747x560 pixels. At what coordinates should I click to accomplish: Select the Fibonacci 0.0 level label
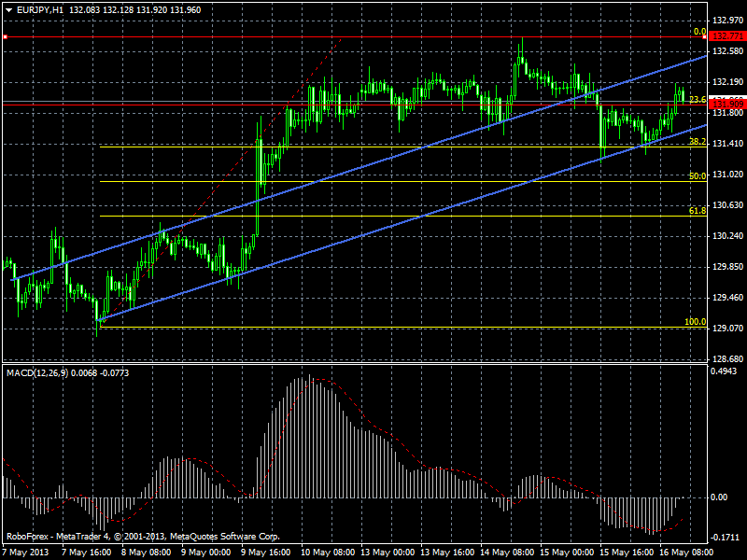click(x=699, y=32)
